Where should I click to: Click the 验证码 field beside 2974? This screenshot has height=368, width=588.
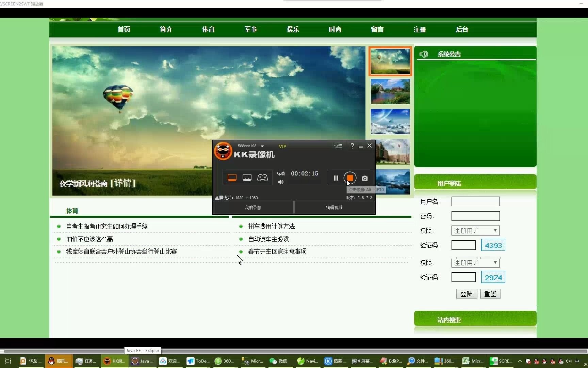click(x=463, y=277)
